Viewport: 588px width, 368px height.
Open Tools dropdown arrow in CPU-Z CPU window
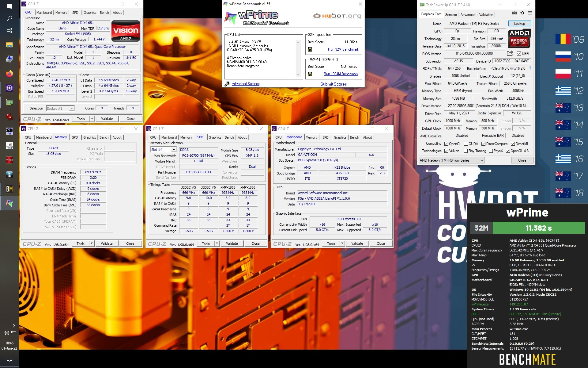click(x=92, y=119)
